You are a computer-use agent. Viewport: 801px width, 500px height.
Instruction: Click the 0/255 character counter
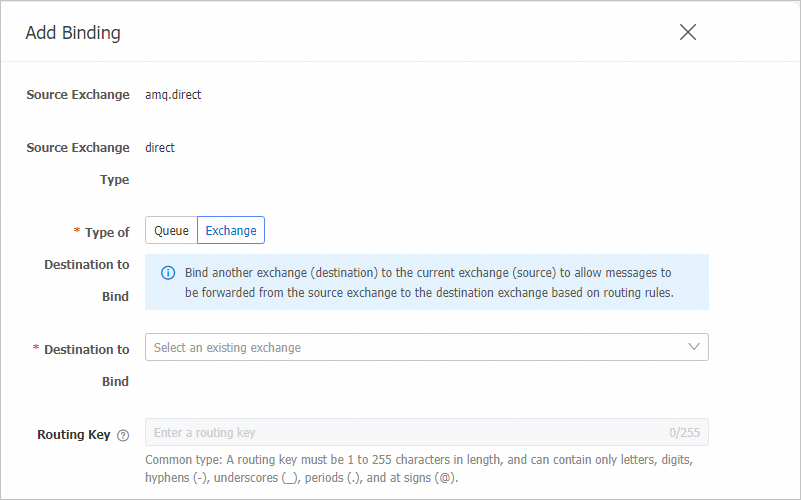tap(684, 433)
